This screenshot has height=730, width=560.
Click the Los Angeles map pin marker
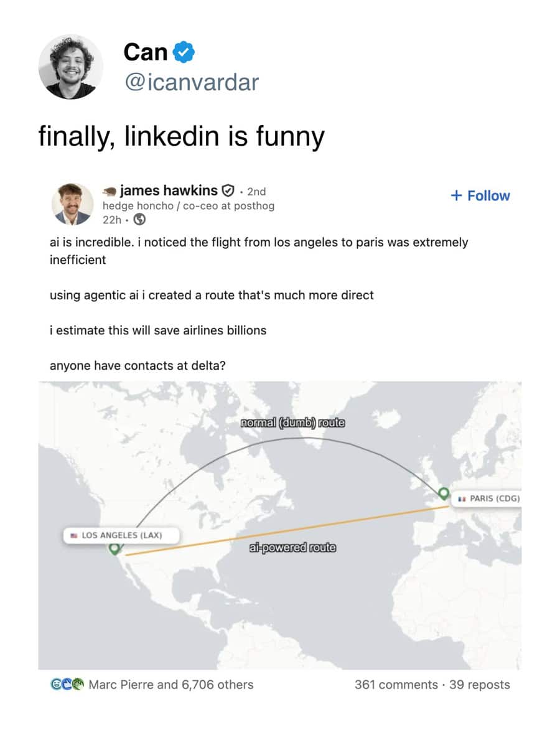click(x=114, y=548)
